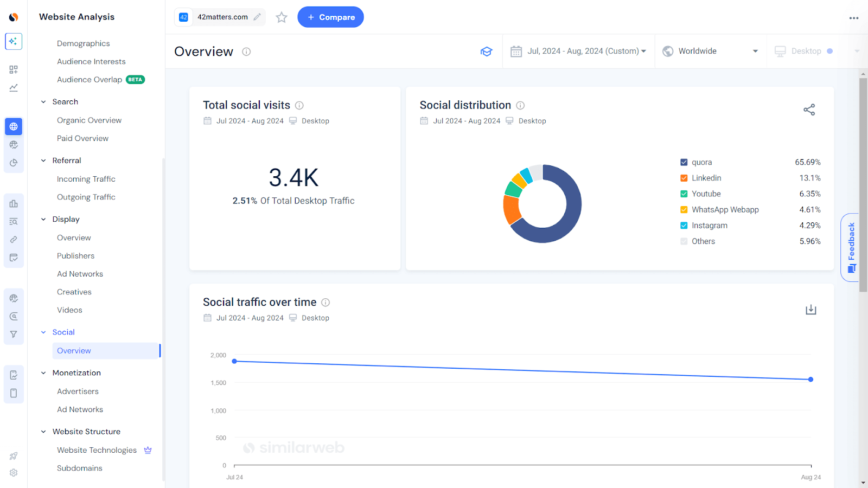Go to Paid Overview
The height and width of the screenshot is (488, 868).
pyautogui.click(x=83, y=138)
